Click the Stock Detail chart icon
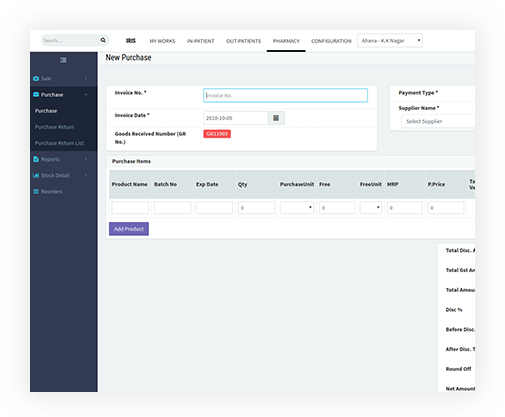 coord(36,175)
